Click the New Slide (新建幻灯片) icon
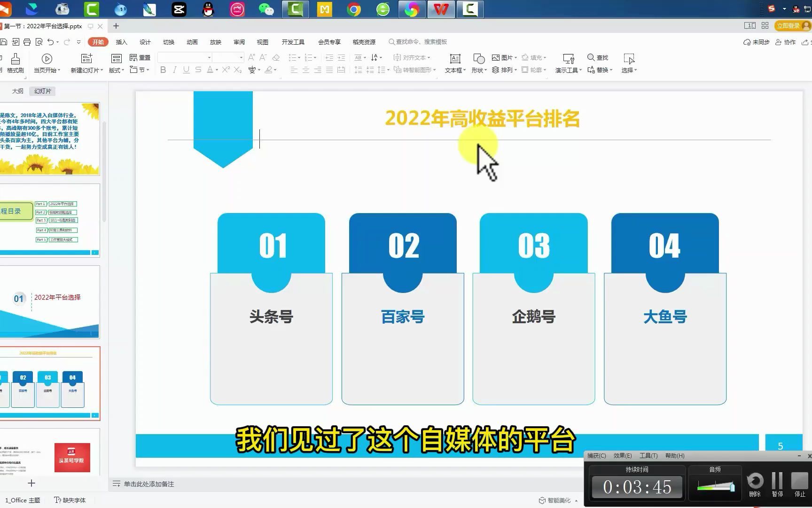 (x=86, y=59)
